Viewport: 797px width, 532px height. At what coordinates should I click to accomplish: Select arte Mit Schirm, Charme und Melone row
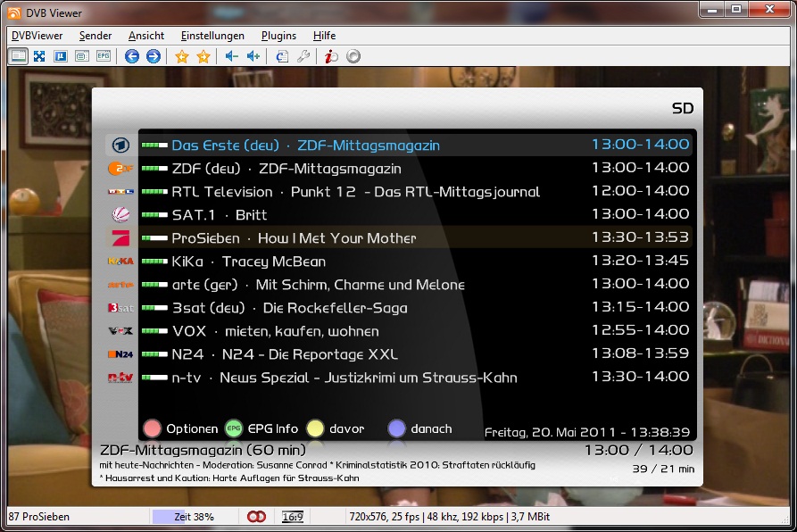[x=416, y=285]
